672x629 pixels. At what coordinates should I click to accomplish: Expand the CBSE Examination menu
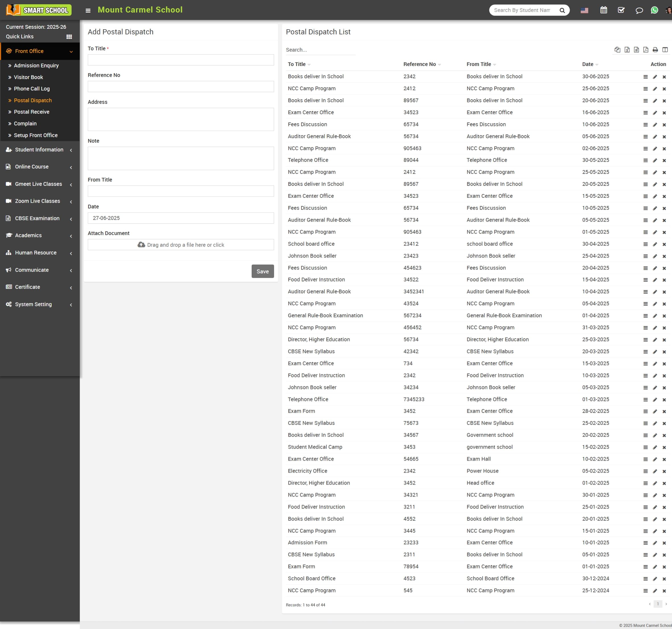(x=40, y=218)
